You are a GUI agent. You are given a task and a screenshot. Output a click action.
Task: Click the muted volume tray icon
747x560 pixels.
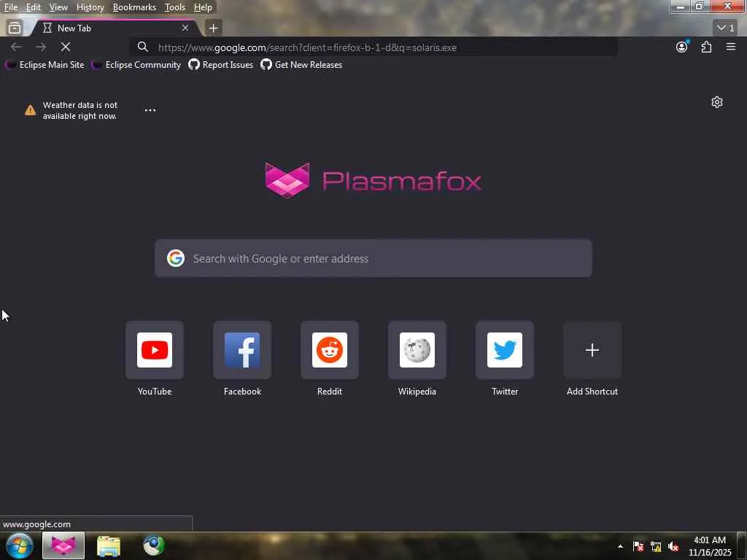(x=673, y=546)
